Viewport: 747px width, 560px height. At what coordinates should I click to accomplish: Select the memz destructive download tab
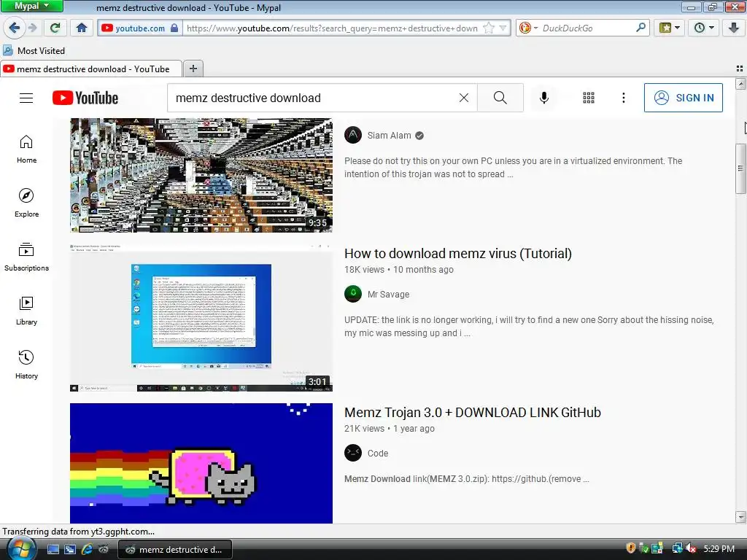pyautogui.click(x=91, y=69)
